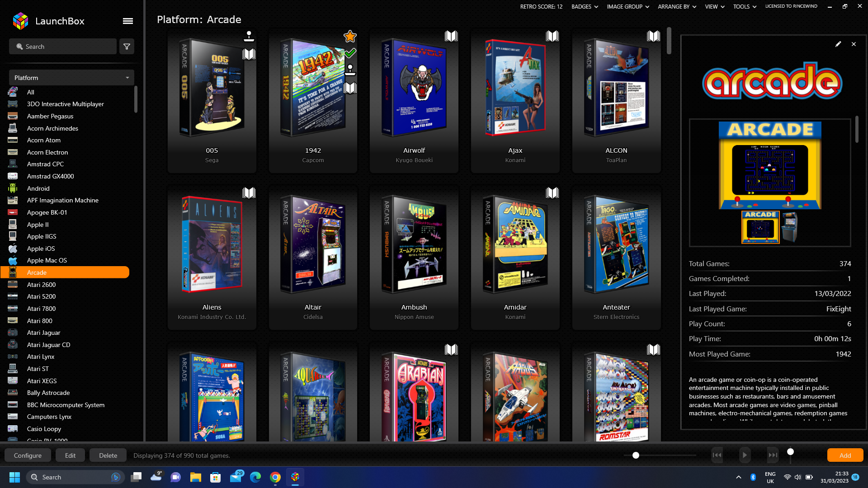The image size is (868, 488).
Task: Expand the VIEW dropdown menu
Action: (714, 6)
